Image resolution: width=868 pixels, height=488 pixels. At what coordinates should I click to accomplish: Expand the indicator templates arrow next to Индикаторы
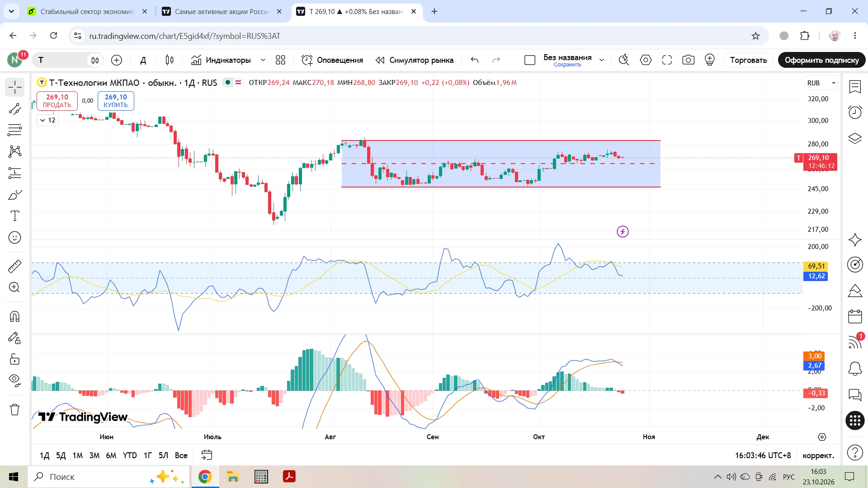tap(263, 60)
